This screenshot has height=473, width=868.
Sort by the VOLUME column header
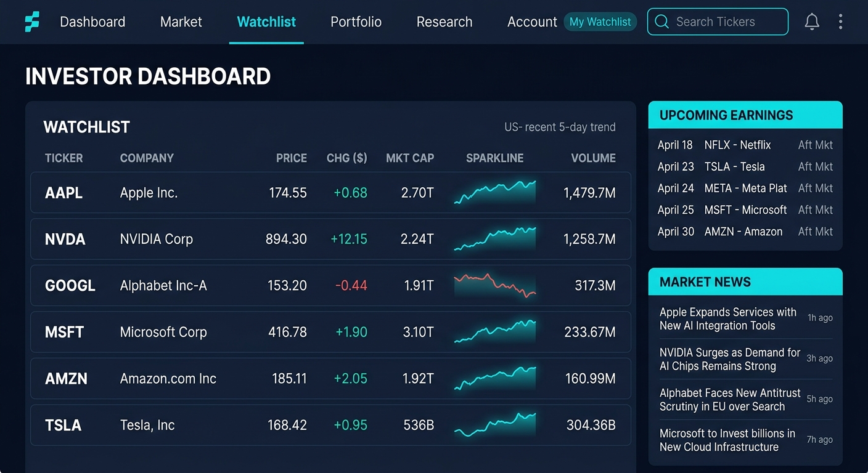coord(593,158)
